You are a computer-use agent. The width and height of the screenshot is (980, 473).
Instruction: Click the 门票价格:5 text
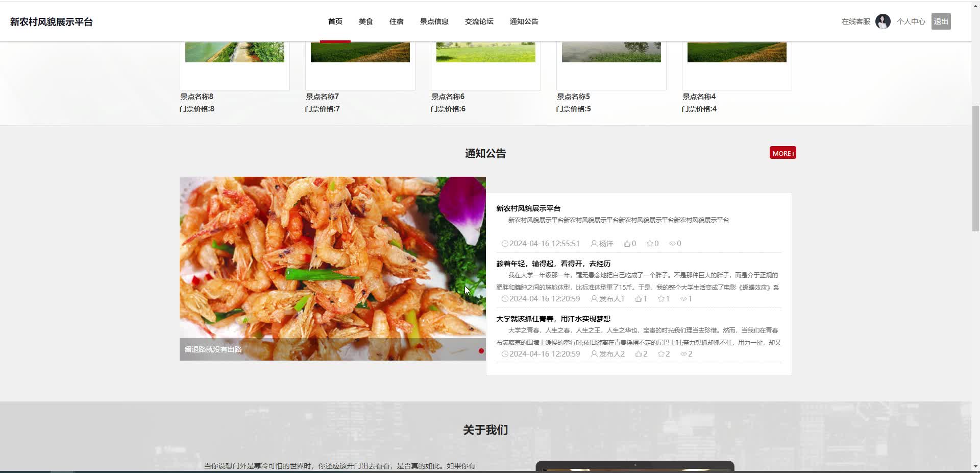click(574, 109)
